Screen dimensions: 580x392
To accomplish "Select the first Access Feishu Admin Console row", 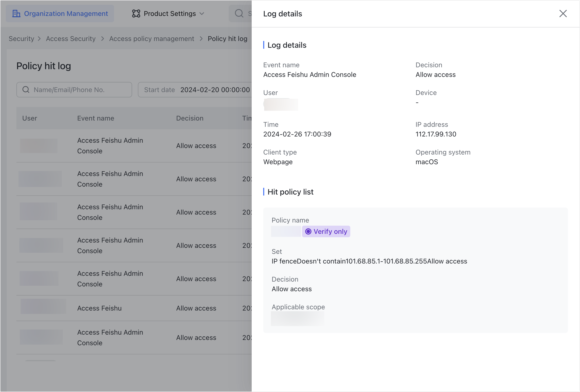I will 110,145.
